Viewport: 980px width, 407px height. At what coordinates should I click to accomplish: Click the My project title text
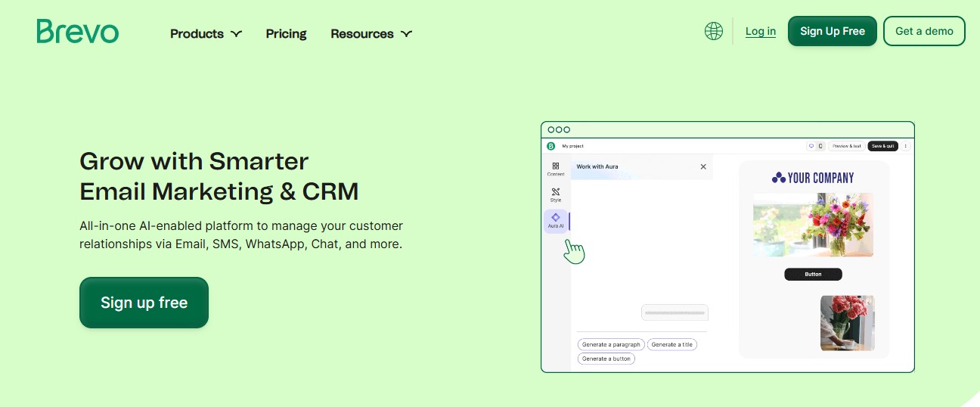point(572,146)
